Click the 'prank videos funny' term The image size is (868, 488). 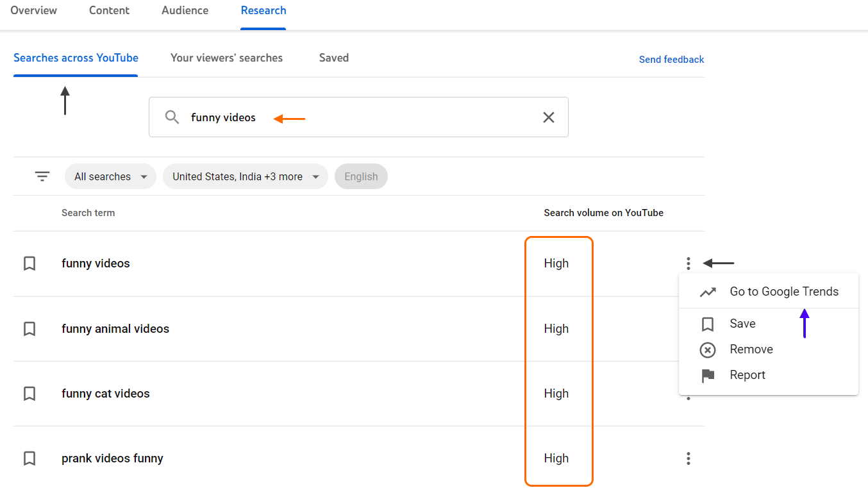(112, 459)
